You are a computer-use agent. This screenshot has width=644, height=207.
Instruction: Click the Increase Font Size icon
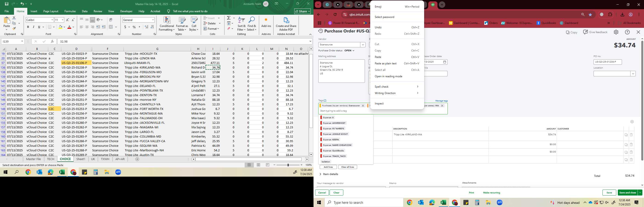67,20
